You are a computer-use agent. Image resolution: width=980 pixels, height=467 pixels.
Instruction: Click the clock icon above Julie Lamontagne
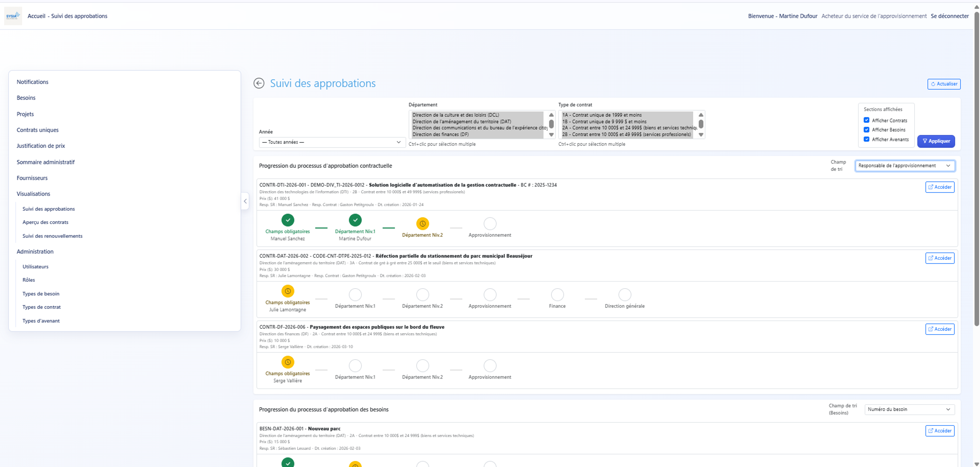tap(288, 291)
